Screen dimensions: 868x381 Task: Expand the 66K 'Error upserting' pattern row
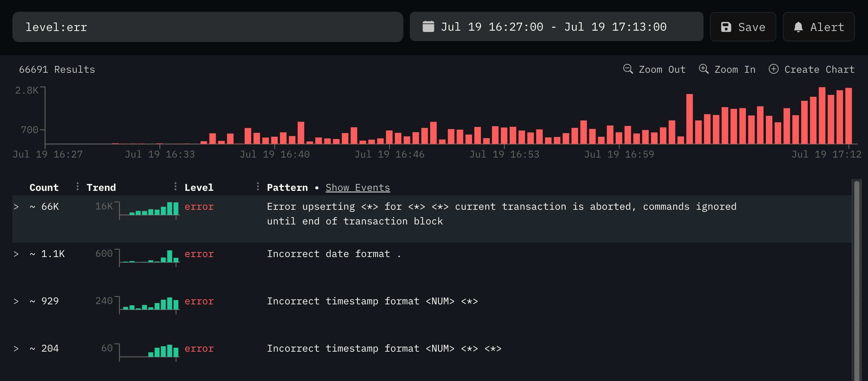pos(16,207)
